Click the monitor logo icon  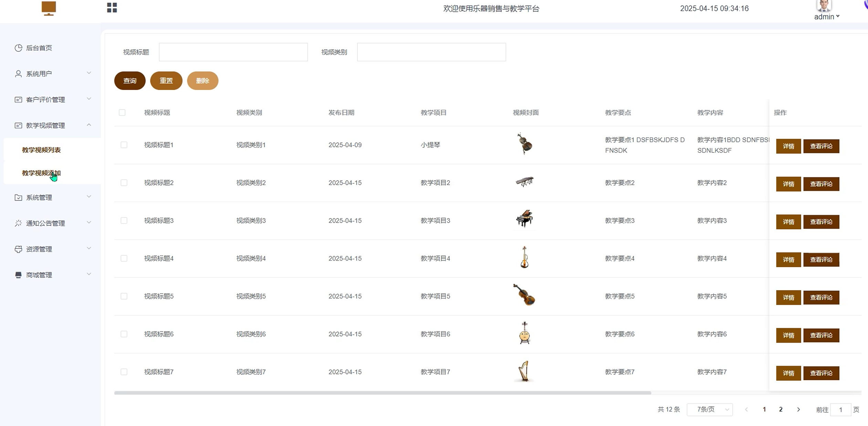coord(49,8)
